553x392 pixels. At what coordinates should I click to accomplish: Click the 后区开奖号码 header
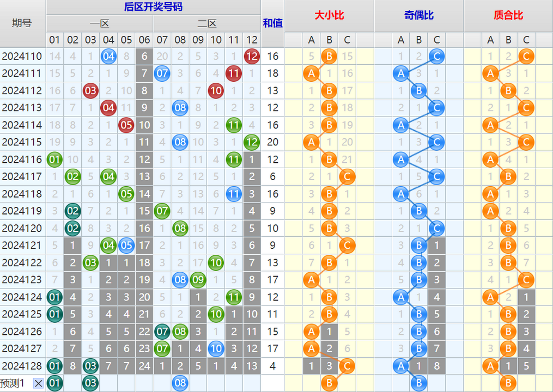154,7
